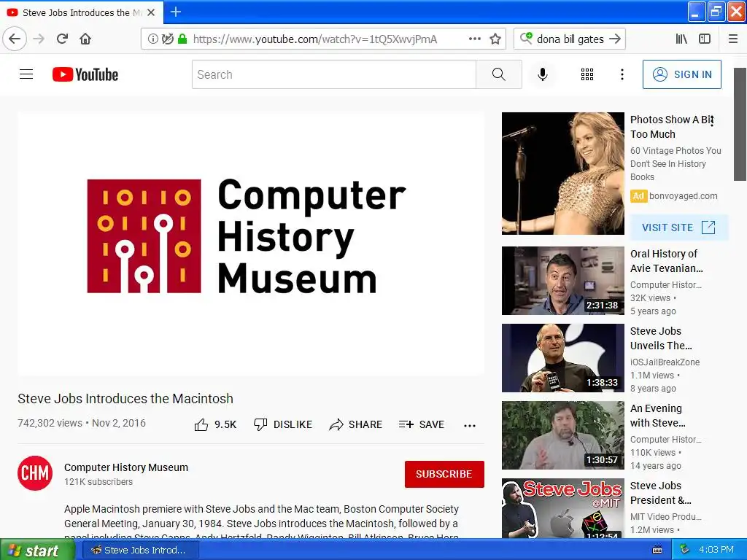Click the address bar URL field

click(314, 39)
